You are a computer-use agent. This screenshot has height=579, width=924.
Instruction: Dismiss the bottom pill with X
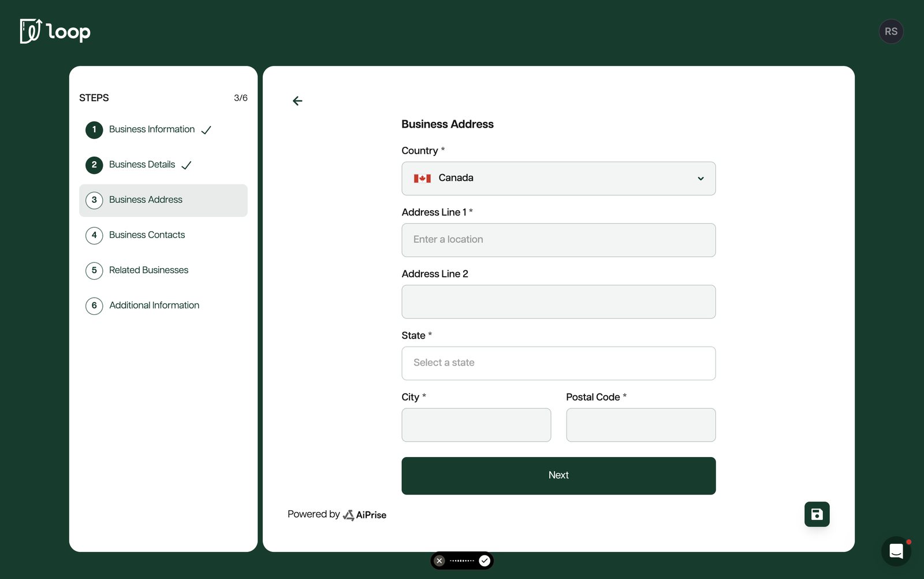click(439, 561)
